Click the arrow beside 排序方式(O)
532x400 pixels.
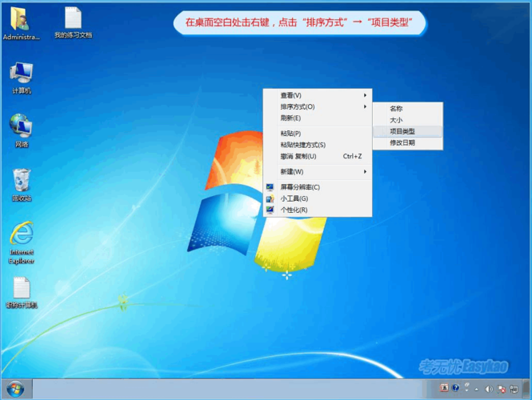[x=365, y=106]
